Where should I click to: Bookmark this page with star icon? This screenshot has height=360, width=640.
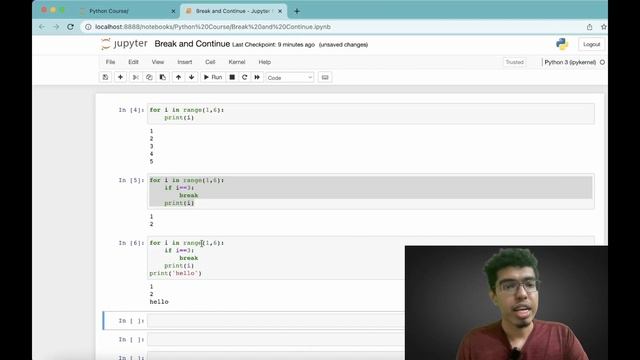[x=604, y=27]
